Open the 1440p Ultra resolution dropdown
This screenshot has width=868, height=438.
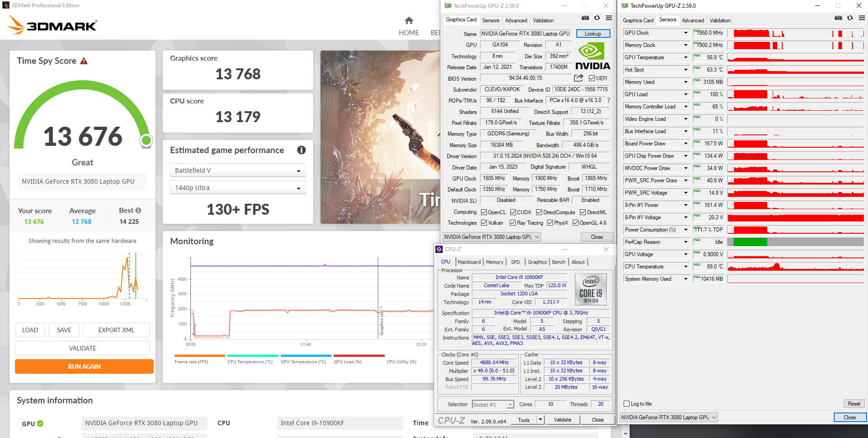tap(238, 188)
